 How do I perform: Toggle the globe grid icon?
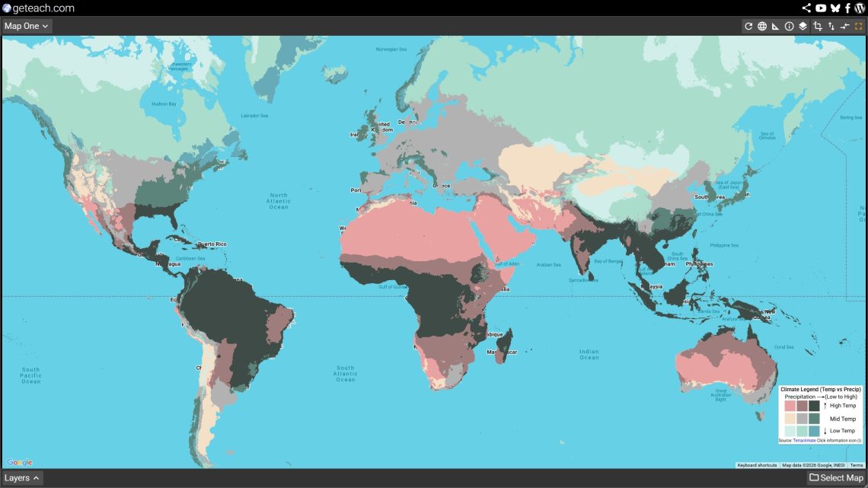click(762, 26)
